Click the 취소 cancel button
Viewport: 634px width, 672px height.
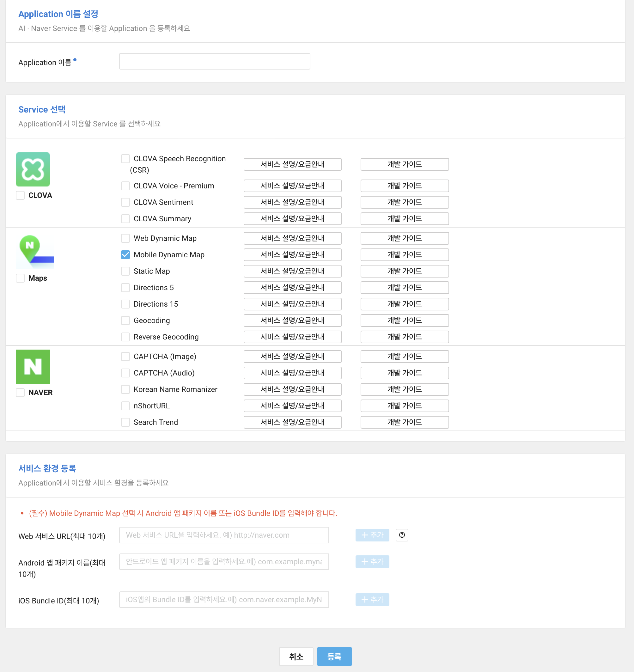coord(296,656)
